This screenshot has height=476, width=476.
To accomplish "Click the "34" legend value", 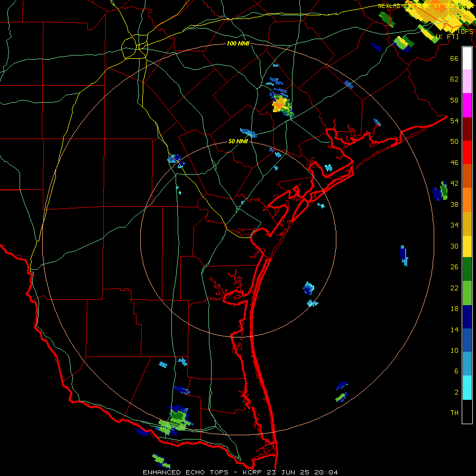I will tap(454, 225).
